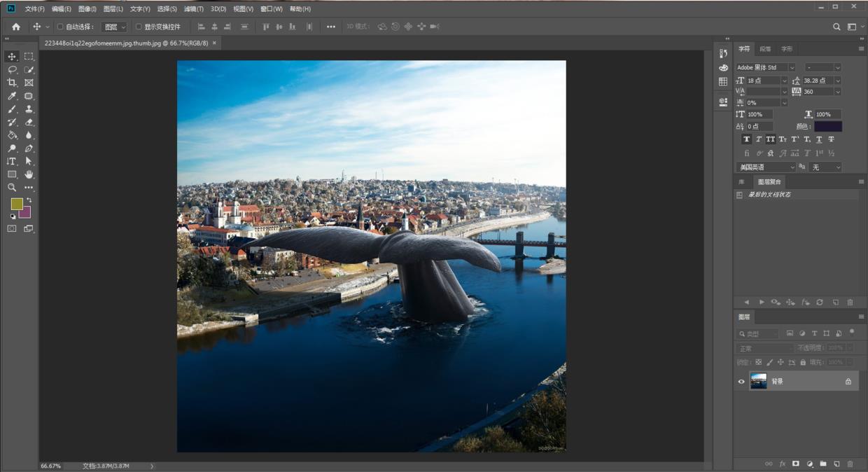This screenshot has width=868, height=472.
Task: Open the 滤镜(T) menu
Action: [x=193, y=9]
